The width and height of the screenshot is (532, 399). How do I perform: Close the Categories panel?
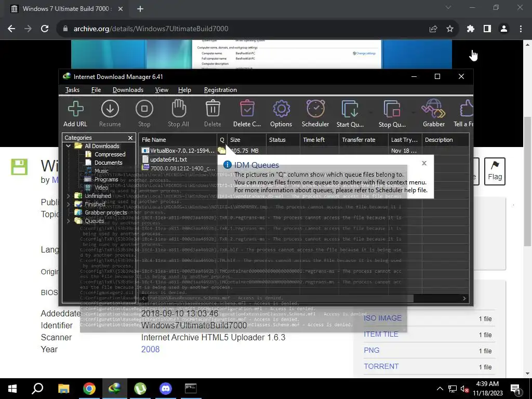coord(130,138)
